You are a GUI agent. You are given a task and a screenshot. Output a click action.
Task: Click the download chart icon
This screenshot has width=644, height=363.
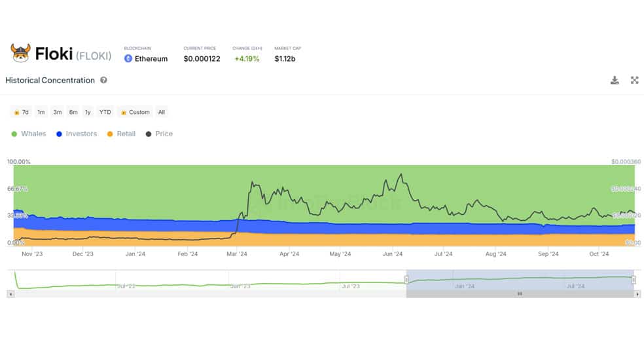point(615,80)
